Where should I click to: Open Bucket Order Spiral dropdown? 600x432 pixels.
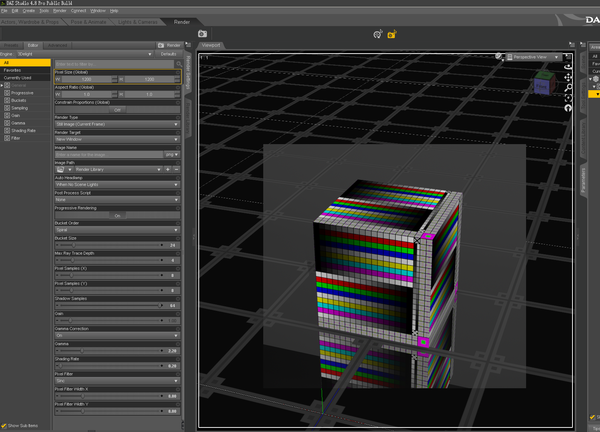point(117,230)
